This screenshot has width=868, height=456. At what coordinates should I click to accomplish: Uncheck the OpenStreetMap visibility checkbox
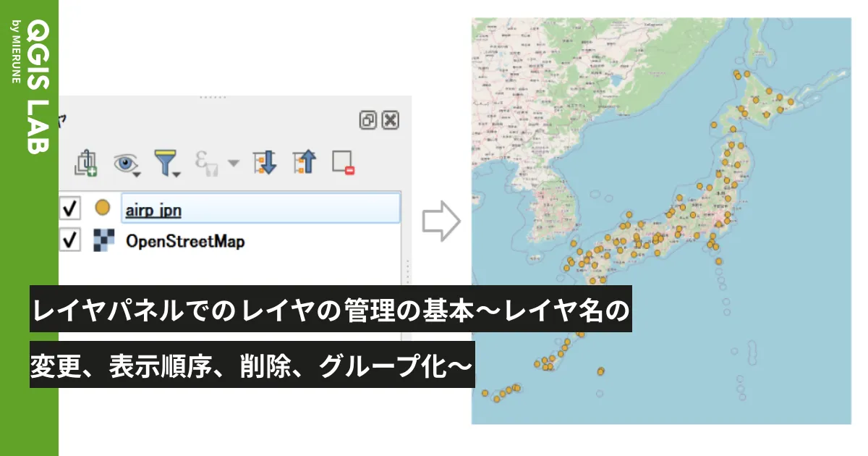click(69, 239)
